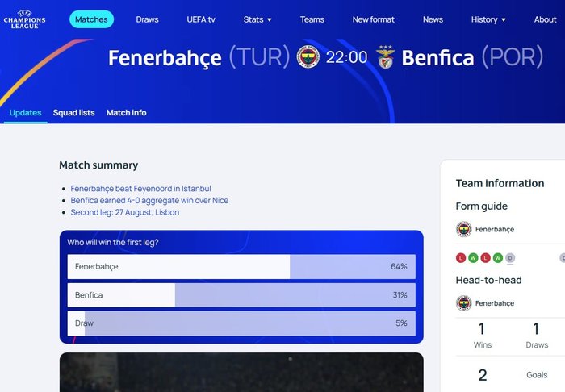Click the grey D form badge
The image size is (565, 392).
coord(510,258)
